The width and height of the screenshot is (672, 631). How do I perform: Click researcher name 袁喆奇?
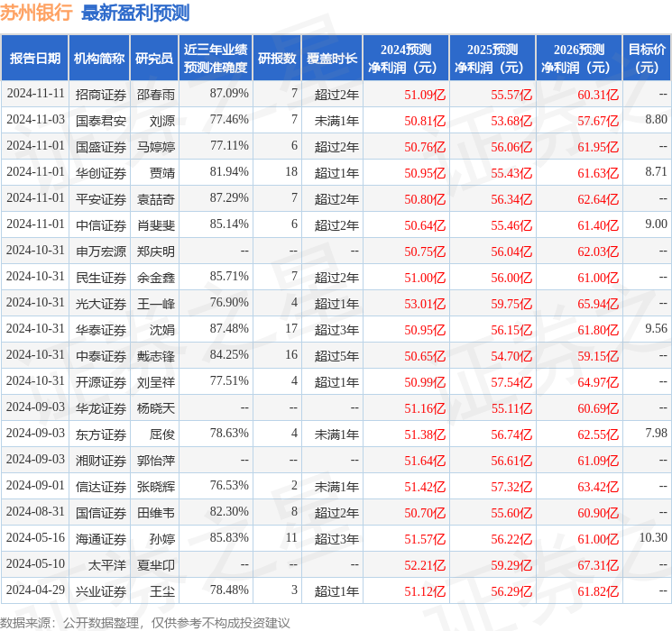tap(156, 199)
